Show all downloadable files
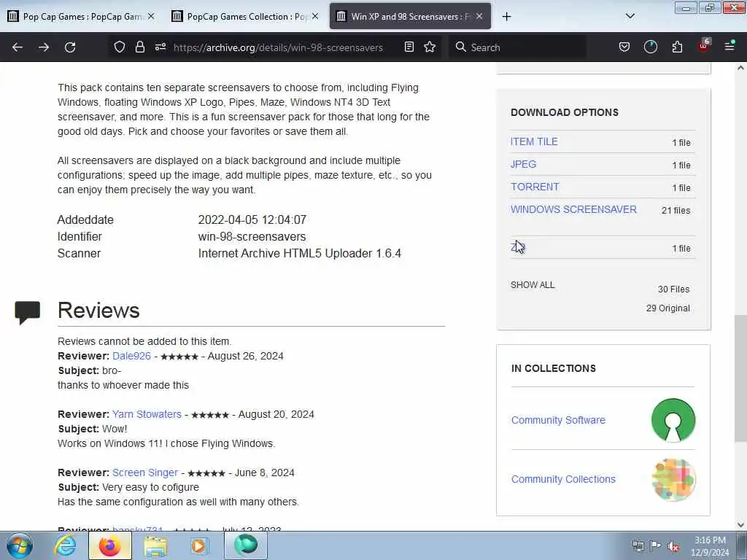Viewport: 747px width, 560px height. tap(533, 285)
